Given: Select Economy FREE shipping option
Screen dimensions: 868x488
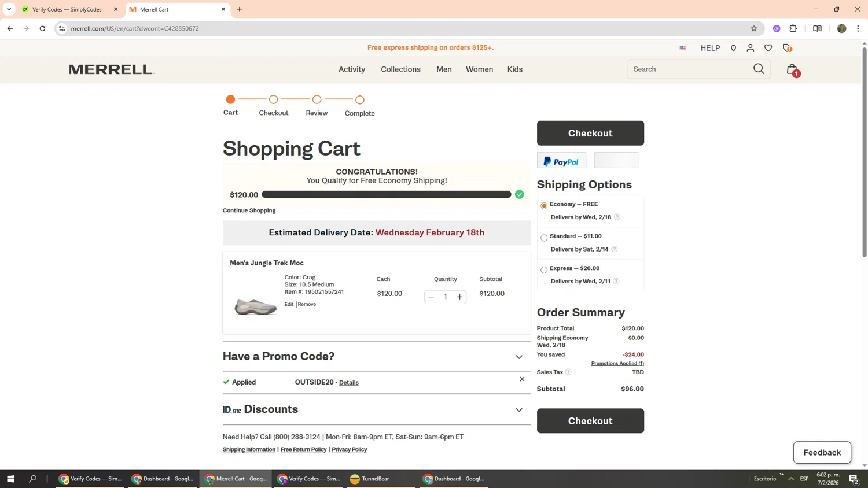Looking at the screenshot, I should tap(544, 206).
